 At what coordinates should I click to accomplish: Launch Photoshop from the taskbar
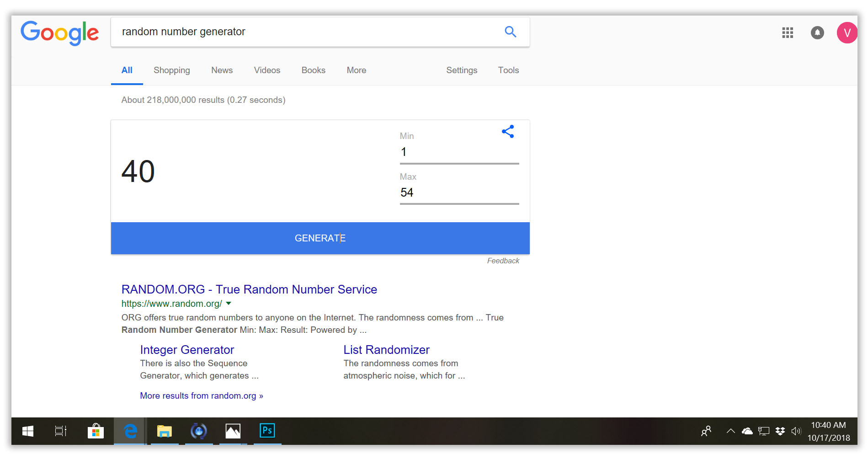(x=267, y=431)
